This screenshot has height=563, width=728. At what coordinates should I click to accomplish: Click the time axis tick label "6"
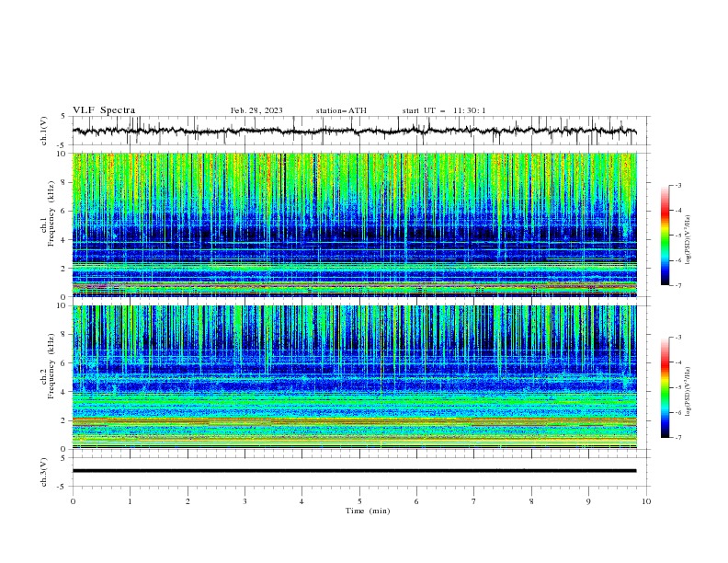coord(417,501)
